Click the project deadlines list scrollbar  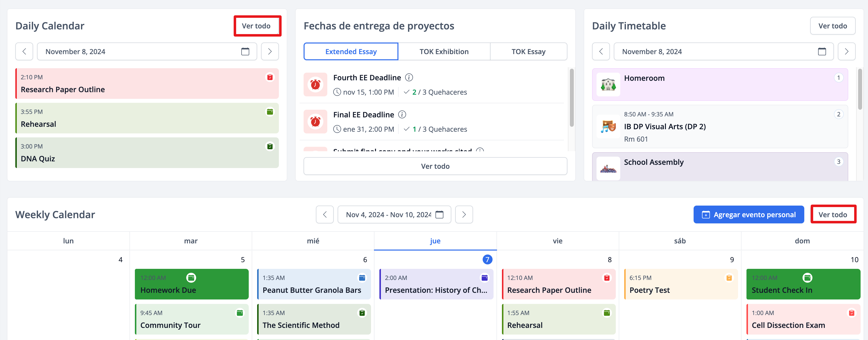coord(572,98)
